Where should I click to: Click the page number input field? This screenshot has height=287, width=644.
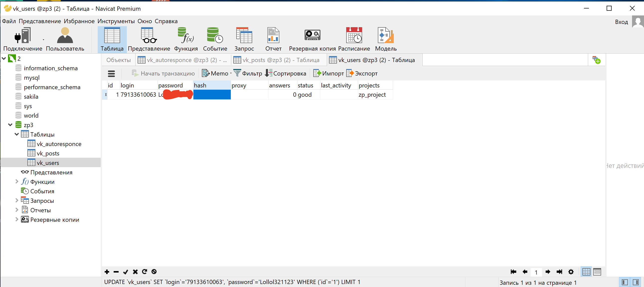click(536, 272)
